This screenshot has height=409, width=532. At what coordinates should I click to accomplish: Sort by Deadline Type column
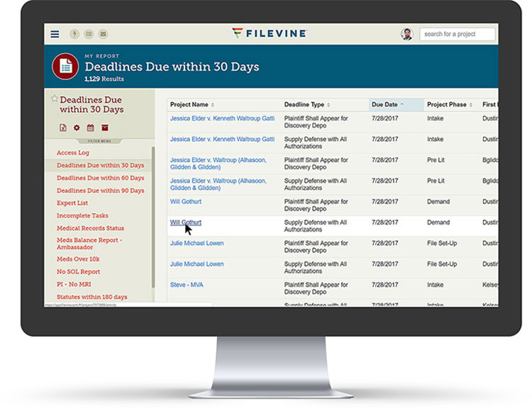pos(307,104)
